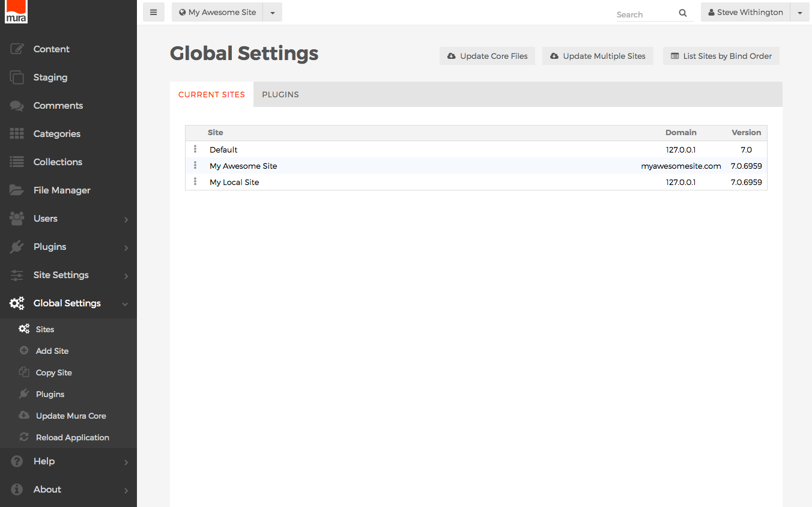Image resolution: width=812 pixels, height=507 pixels.
Task: Click the Mura logo icon
Action: pyautogui.click(x=16, y=12)
